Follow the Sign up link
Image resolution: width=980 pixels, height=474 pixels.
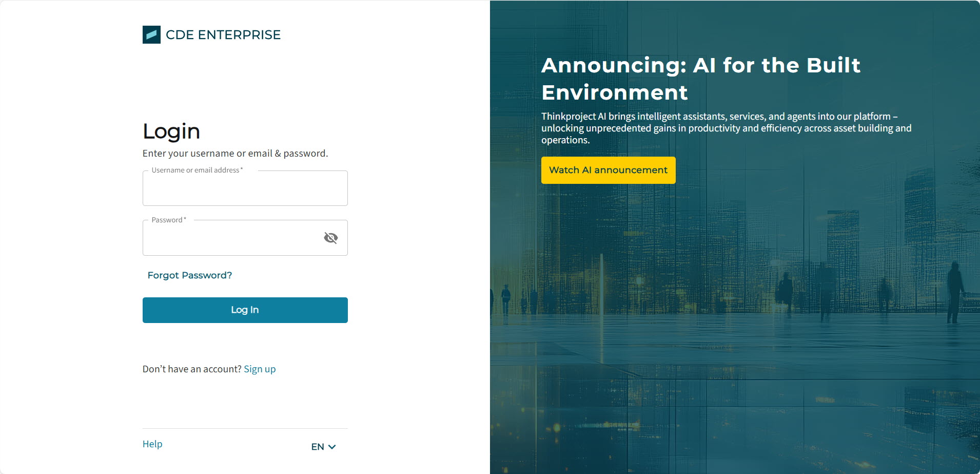tap(260, 369)
